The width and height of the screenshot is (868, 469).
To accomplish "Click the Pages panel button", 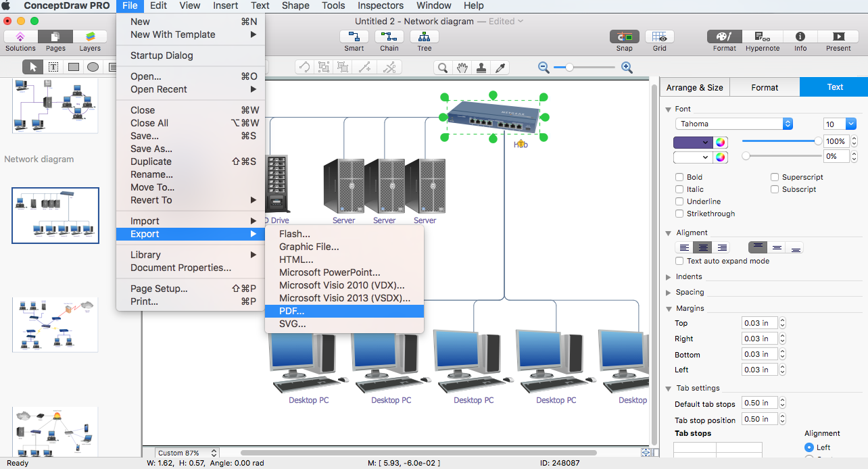I will [55, 36].
